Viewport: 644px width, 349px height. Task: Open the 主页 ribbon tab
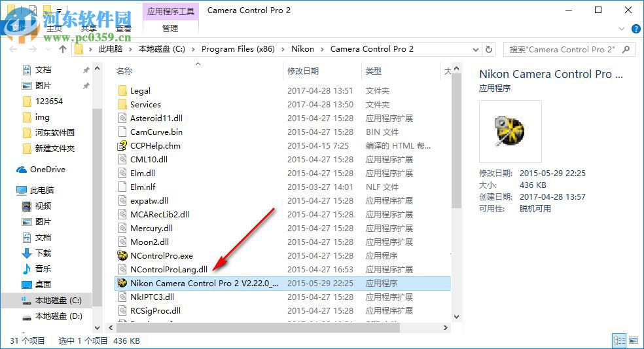54,28
